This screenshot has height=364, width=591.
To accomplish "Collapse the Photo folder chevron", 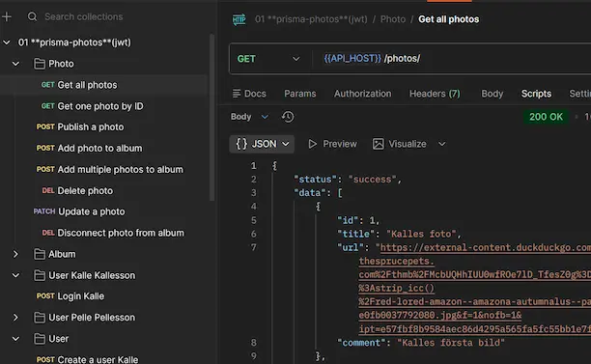I will (15, 64).
